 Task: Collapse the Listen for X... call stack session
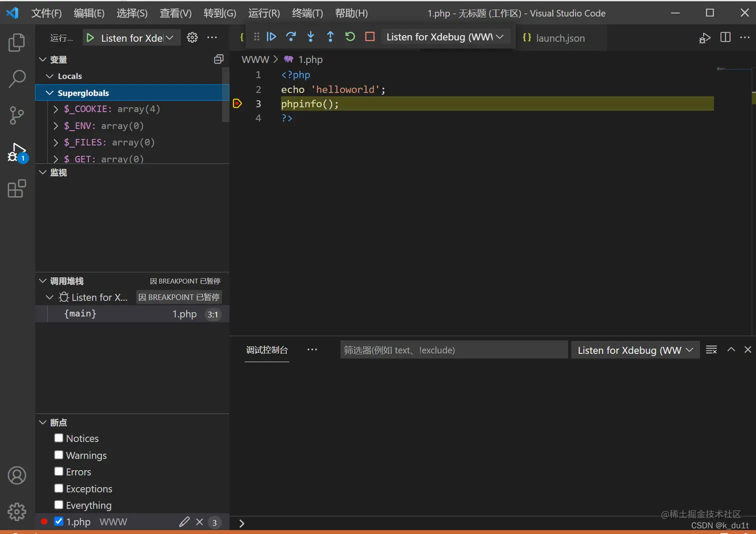coord(49,297)
